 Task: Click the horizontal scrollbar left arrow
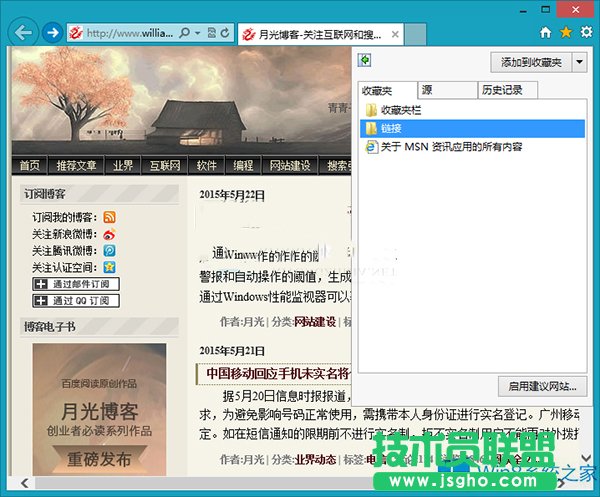(x=25, y=483)
